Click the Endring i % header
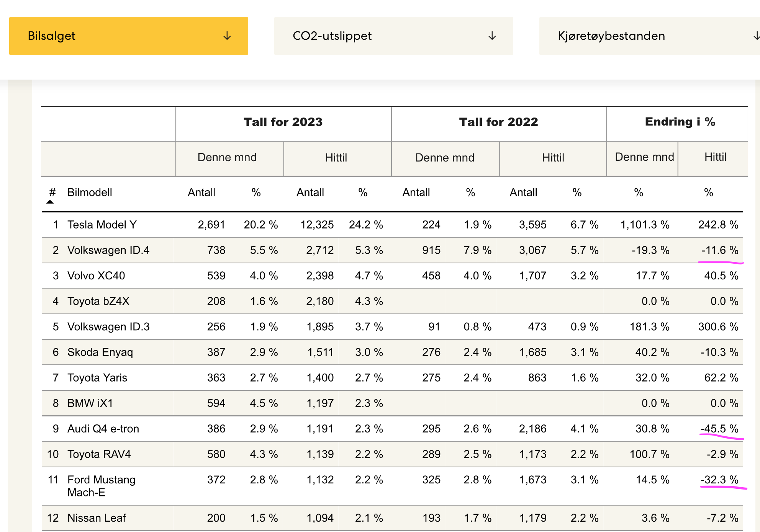 click(x=680, y=122)
